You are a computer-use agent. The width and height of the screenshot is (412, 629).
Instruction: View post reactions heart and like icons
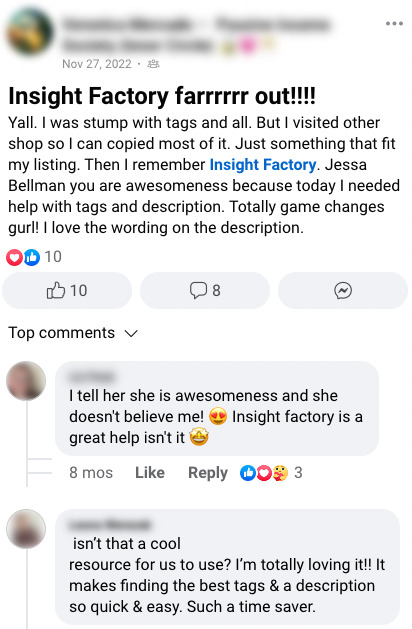click(23, 257)
